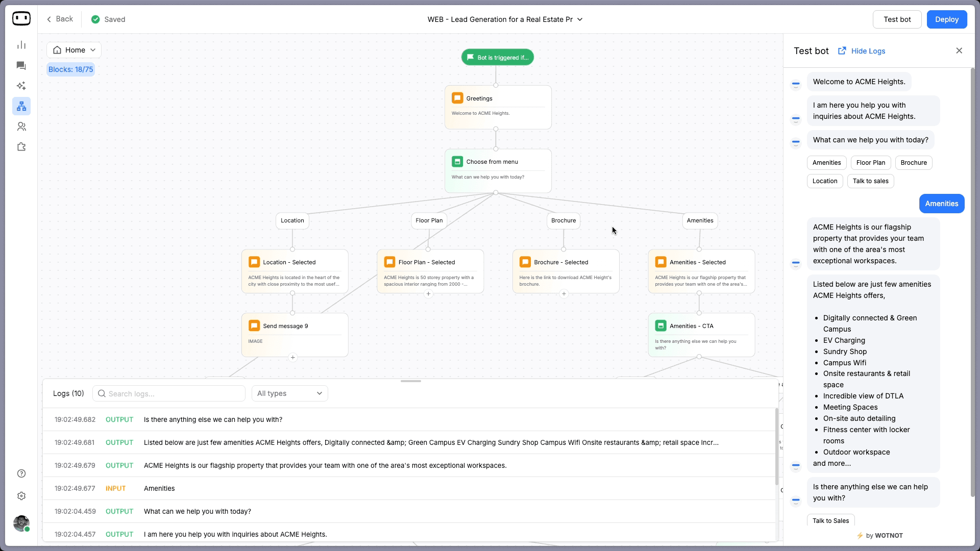Hide the logs panel via Hide Logs
Image resolution: width=980 pixels, height=551 pixels.
(868, 51)
